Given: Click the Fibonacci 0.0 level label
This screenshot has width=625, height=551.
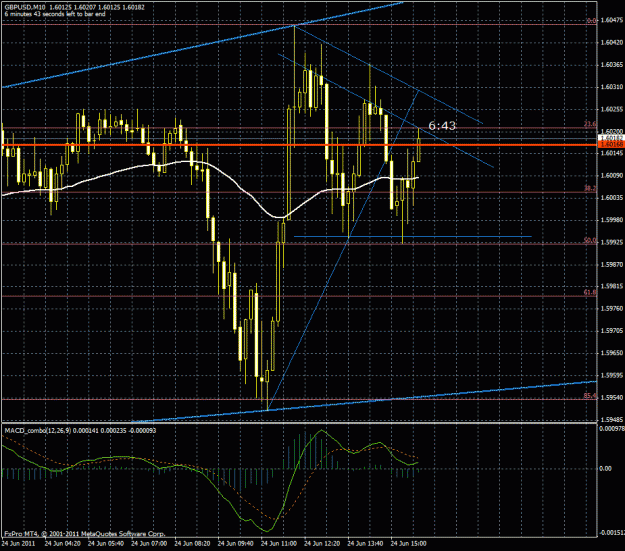Looking at the screenshot, I should [x=592, y=21].
